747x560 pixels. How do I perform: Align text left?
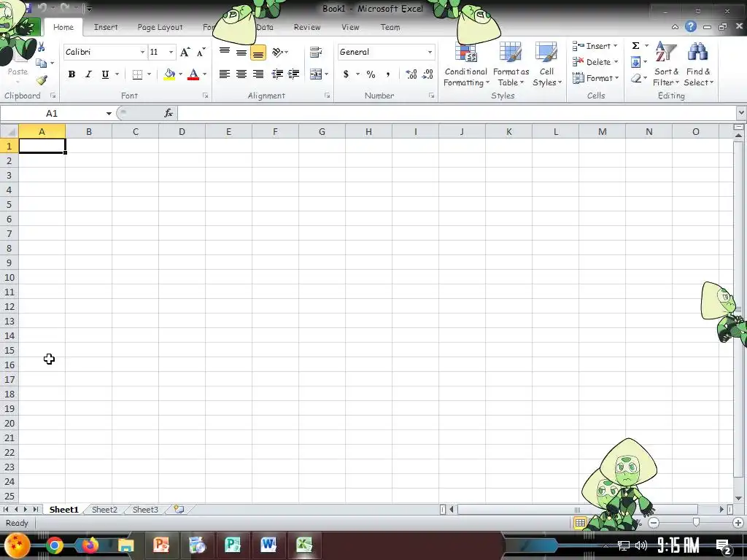pyautogui.click(x=225, y=74)
